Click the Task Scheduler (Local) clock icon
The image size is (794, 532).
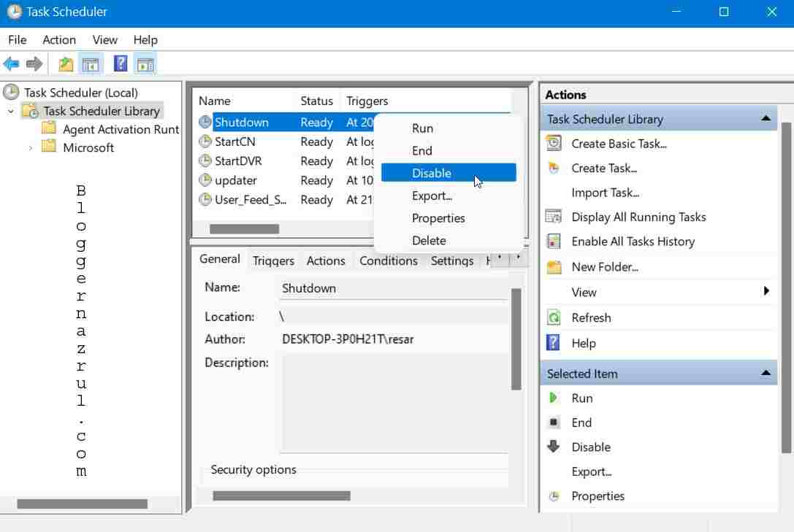click(11, 92)
